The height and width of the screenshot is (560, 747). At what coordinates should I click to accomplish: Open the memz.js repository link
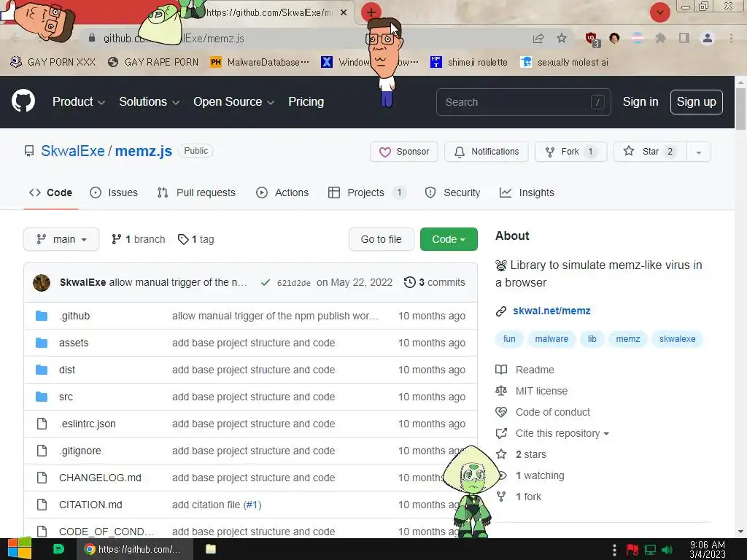144,151
